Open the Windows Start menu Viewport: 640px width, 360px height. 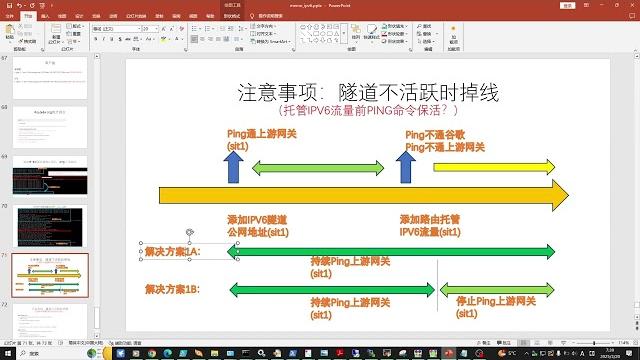[8, 353]
